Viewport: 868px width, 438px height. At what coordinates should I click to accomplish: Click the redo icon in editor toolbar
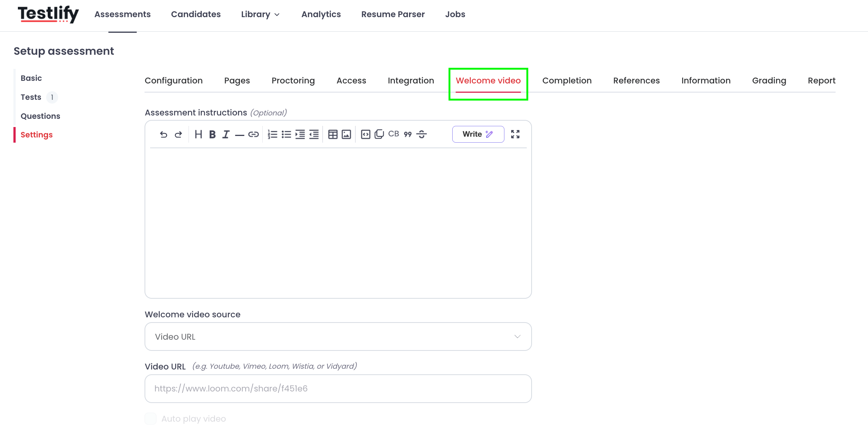pyautogui.click(x=178, y=134)
